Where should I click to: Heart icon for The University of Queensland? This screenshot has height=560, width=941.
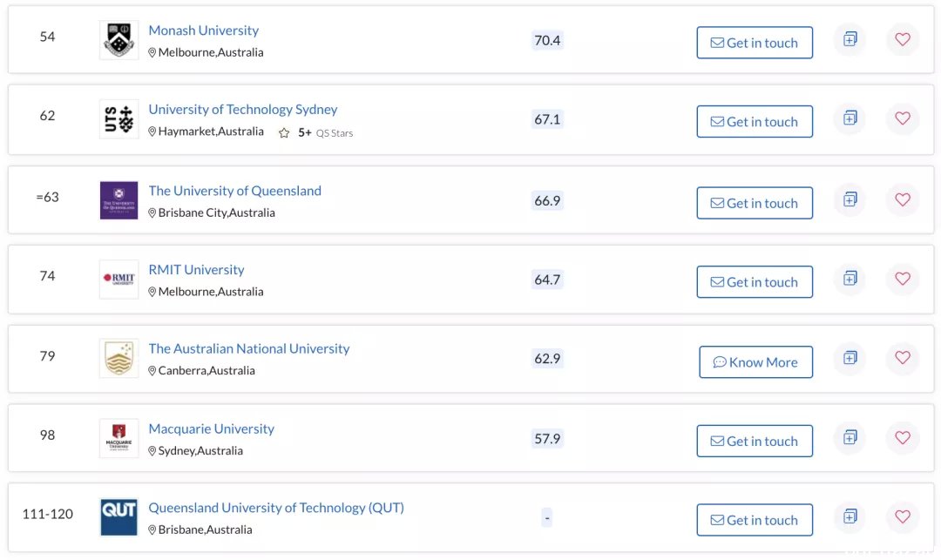point(903,199)
